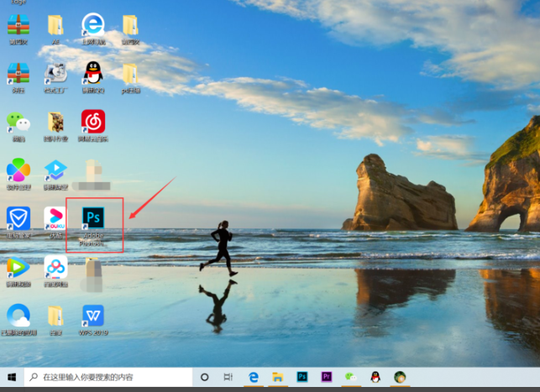
Task: Open the Tencent PC Manager shield shortcut
Action: click(18, 218)
